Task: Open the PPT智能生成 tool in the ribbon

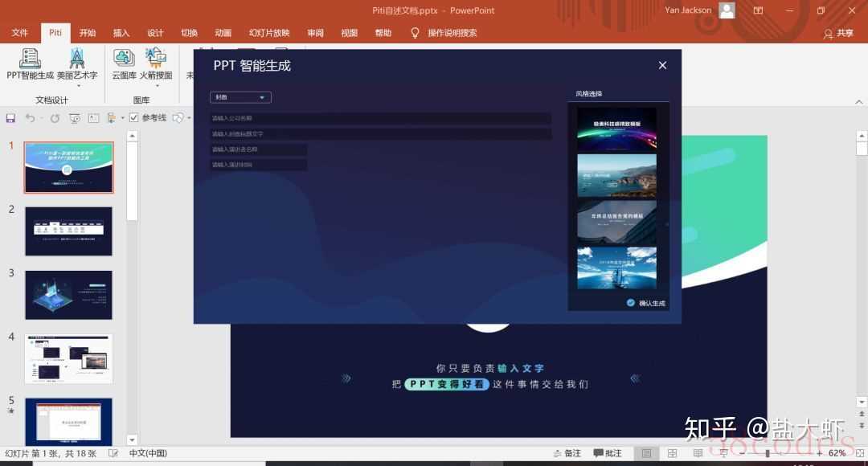Action: (30, 64)
